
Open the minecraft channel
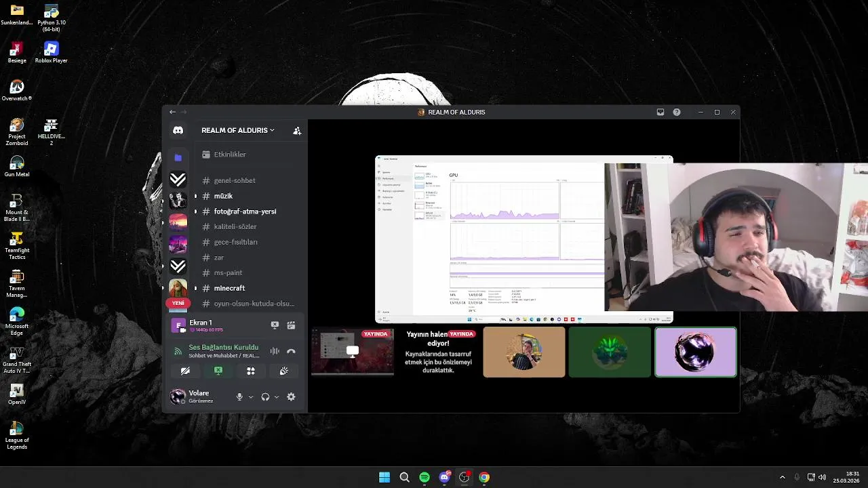250,288
